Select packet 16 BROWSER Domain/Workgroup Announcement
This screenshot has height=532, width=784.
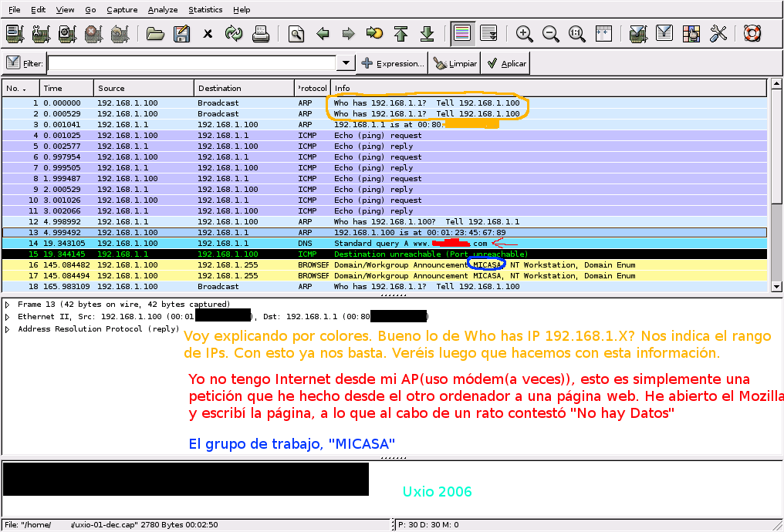pos(384,264)
